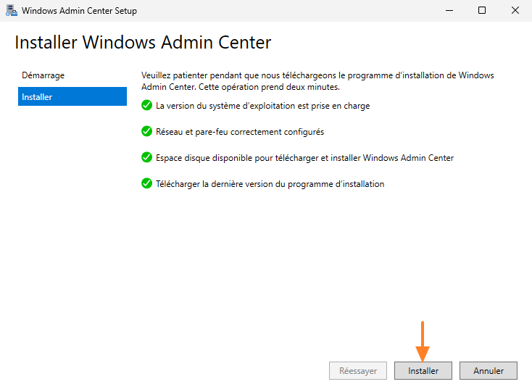Screen dimensions: 532x392
Task: Click green check beside Télécharger la dernière version
Action: (x=146, y=183)
